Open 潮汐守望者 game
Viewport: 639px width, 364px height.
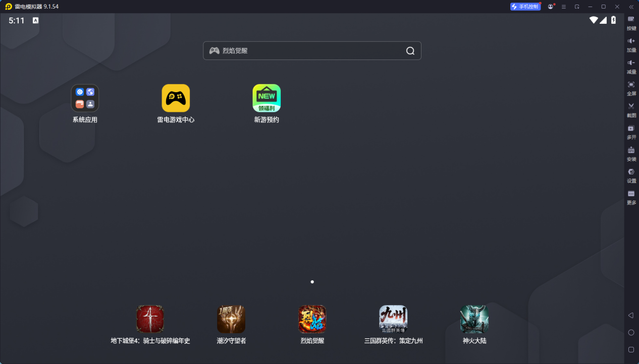point(231,319)
